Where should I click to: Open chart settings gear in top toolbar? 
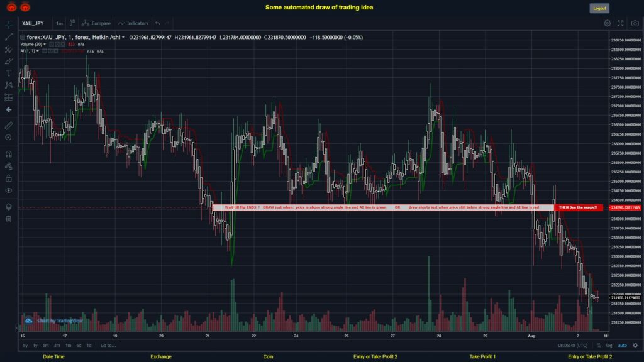(x=607, y=23)
